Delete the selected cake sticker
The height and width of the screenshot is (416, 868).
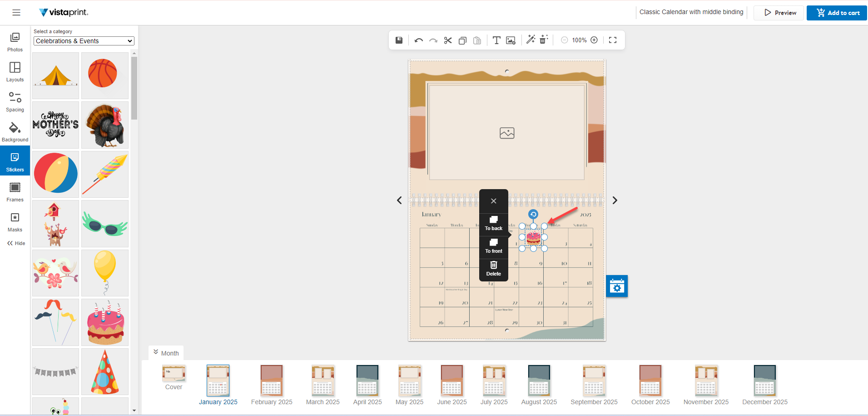point(494,269)
